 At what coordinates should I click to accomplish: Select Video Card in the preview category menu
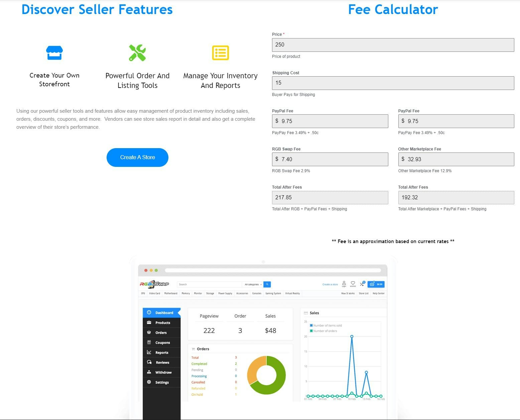tap(154, 293)
